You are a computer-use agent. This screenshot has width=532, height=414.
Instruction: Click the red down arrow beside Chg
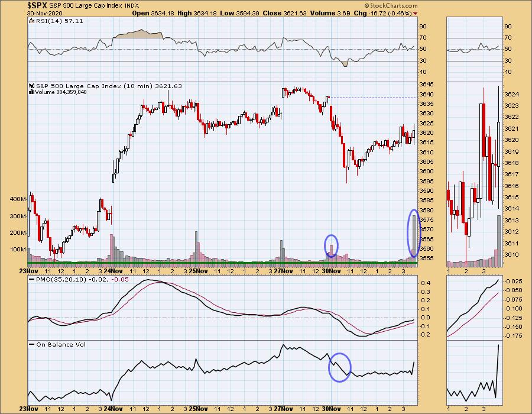416,14
